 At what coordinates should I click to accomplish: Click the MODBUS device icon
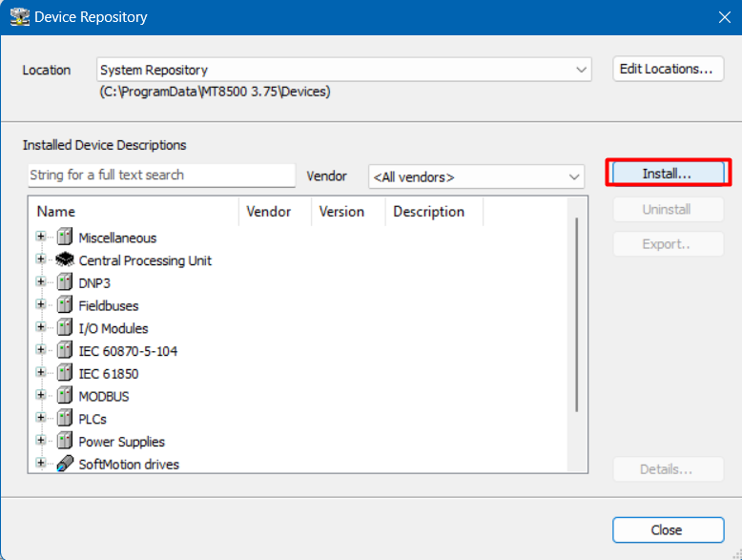[64, 396]
